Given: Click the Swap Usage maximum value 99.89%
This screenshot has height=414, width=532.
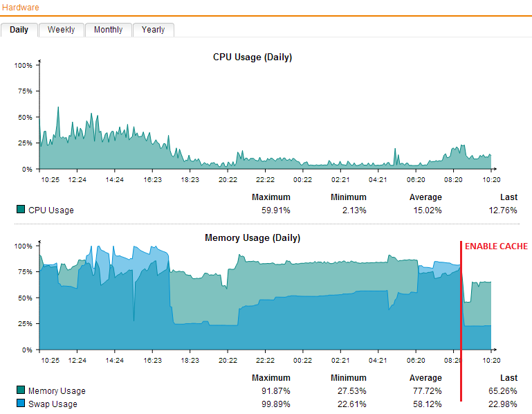Looking at the screenshot, I should pyautogui.click(x=273, y=404).
